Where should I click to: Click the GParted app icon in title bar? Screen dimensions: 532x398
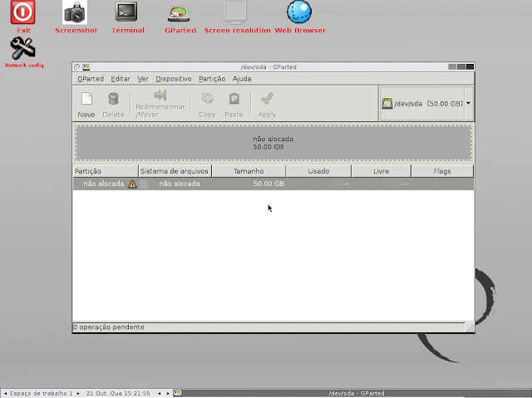(86, 66)
